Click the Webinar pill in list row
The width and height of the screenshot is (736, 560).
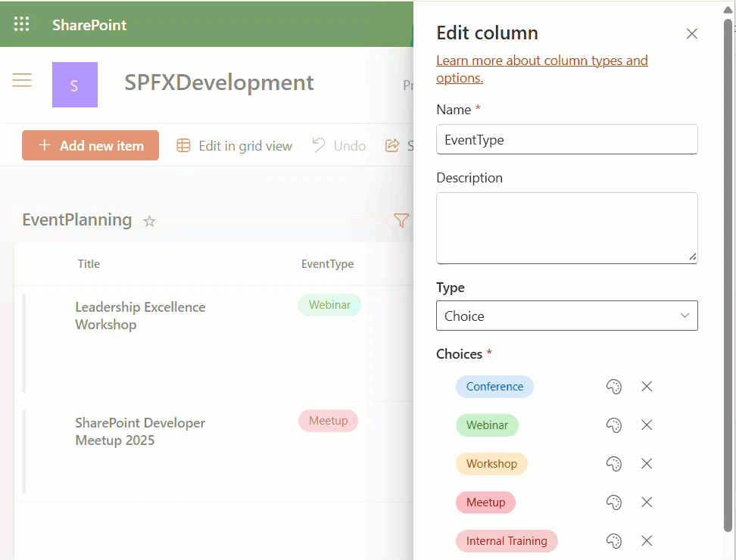tap(329, 305)
